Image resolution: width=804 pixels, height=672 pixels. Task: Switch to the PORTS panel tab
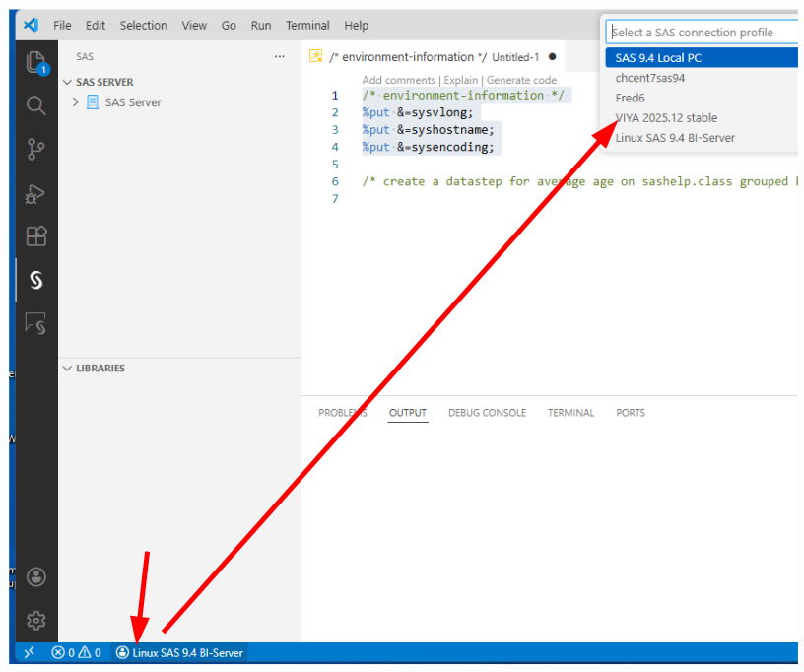click(631, 413)
